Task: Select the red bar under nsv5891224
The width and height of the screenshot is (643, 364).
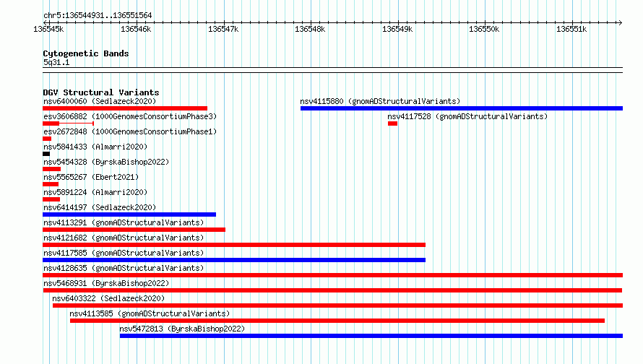Action: click(x=51, y=199)
